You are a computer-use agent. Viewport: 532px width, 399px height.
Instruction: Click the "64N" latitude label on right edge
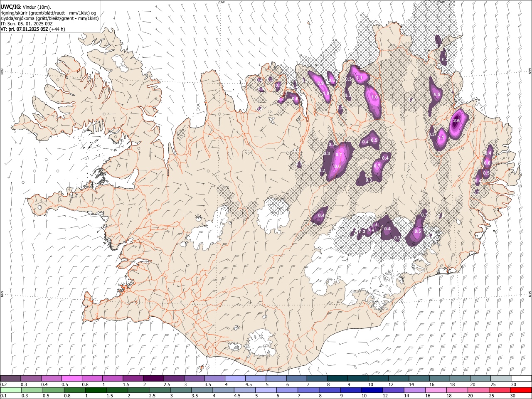click(530, 294)
